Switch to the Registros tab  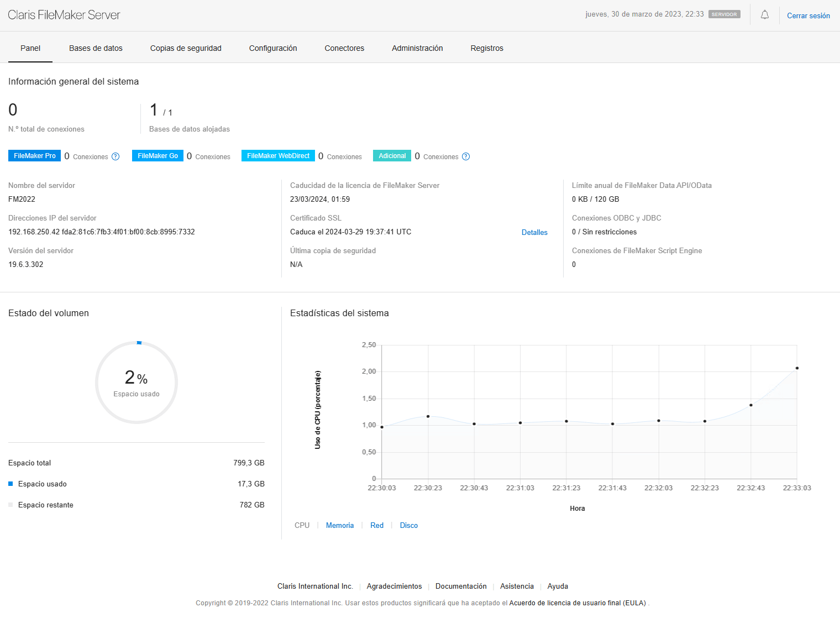(x=487, y=48)
